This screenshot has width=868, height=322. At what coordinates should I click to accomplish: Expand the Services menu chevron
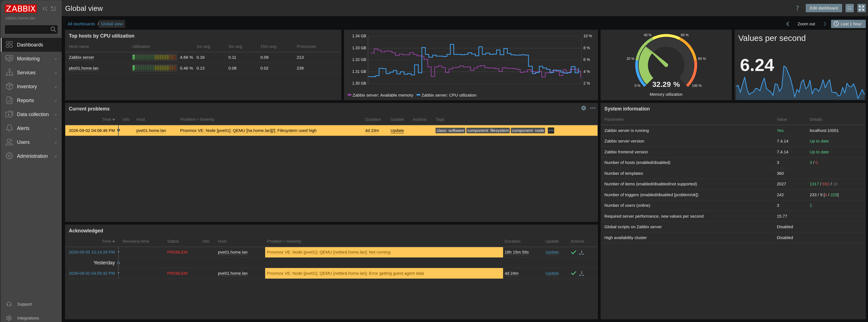(x=56, y=73)
